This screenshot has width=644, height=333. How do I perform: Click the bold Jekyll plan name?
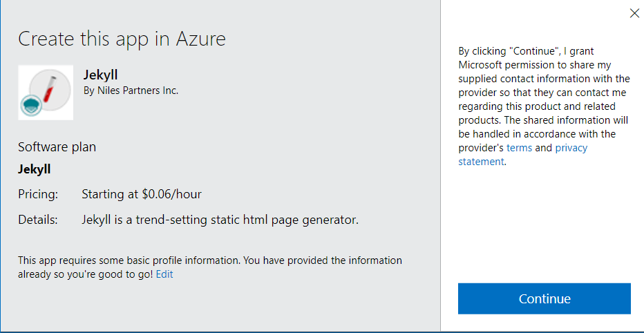(x=35, y=169)
